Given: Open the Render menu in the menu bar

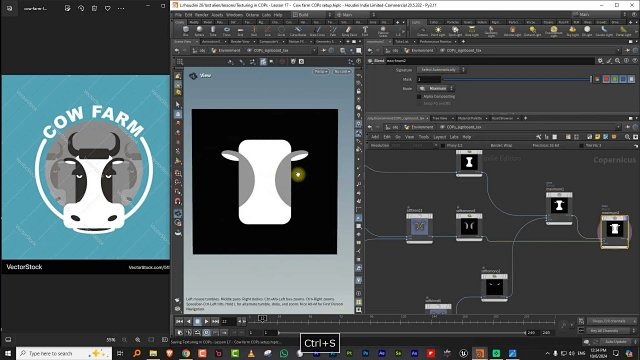Looking at the screenshot, I should [202, 15].
